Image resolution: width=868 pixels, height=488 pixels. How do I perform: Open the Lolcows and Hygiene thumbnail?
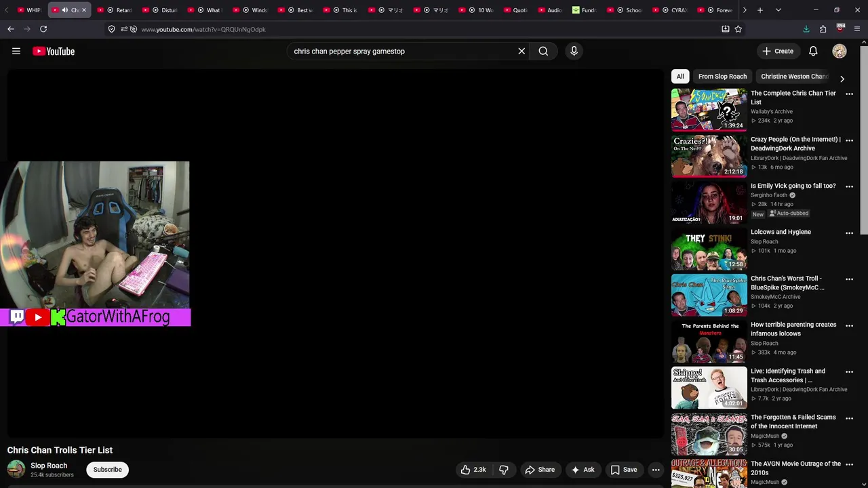click(x=709, y=248)
